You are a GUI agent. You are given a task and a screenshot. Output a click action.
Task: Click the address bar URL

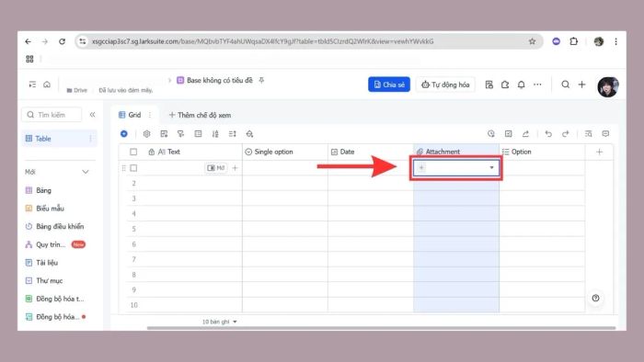pos(263,41)
